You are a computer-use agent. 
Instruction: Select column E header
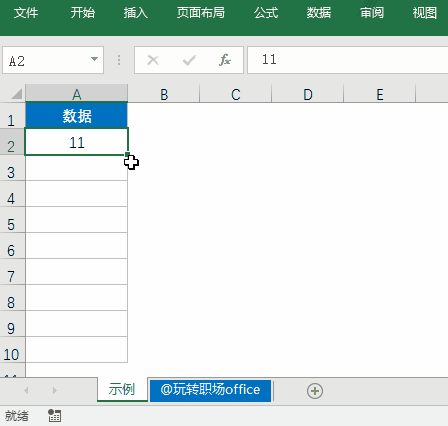point(380,94)
